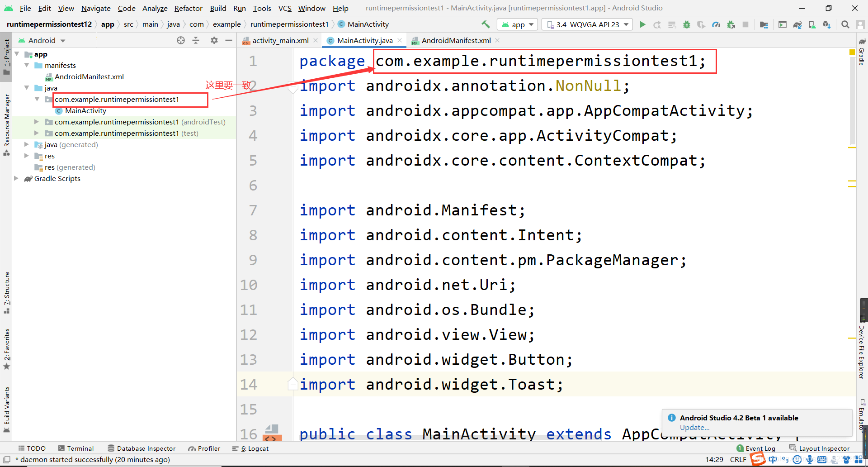Image resolution: width=868 pixels, height=467 pixels.
Task: Run the app with green play button
Action: tap(642, 24)
